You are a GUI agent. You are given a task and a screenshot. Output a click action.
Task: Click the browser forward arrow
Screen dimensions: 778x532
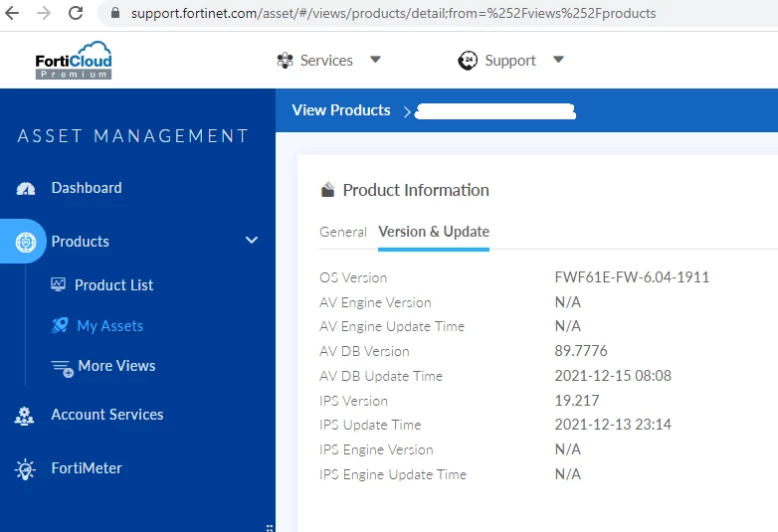pyautogui.click(x=44, y=13)
